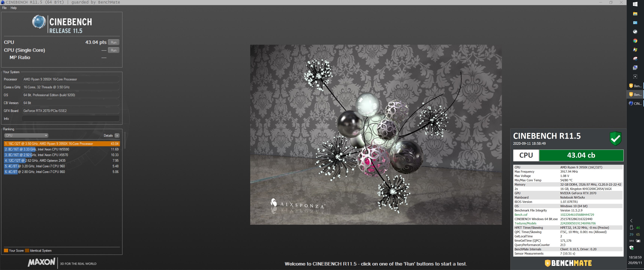Click the Min/Max Core Temp 54/80 value
Viewport: 644px width, 270px height.
pyautogui.click(x=566, y=180)
